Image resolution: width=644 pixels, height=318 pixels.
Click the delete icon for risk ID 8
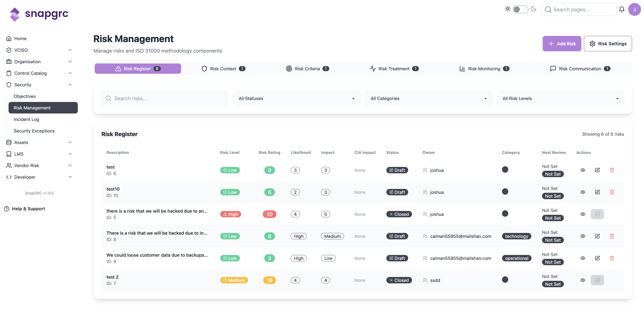point(612,236)
